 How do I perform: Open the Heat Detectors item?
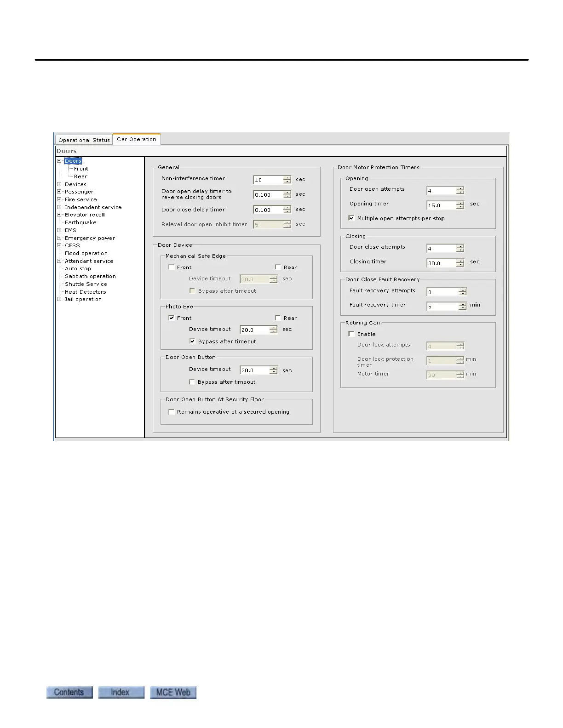85,292
